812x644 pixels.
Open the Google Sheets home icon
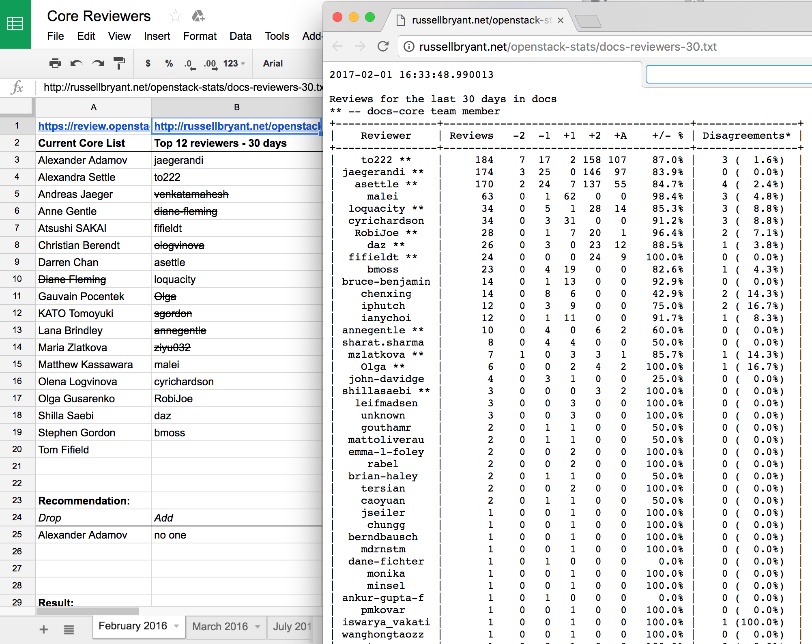click(15, 24)
